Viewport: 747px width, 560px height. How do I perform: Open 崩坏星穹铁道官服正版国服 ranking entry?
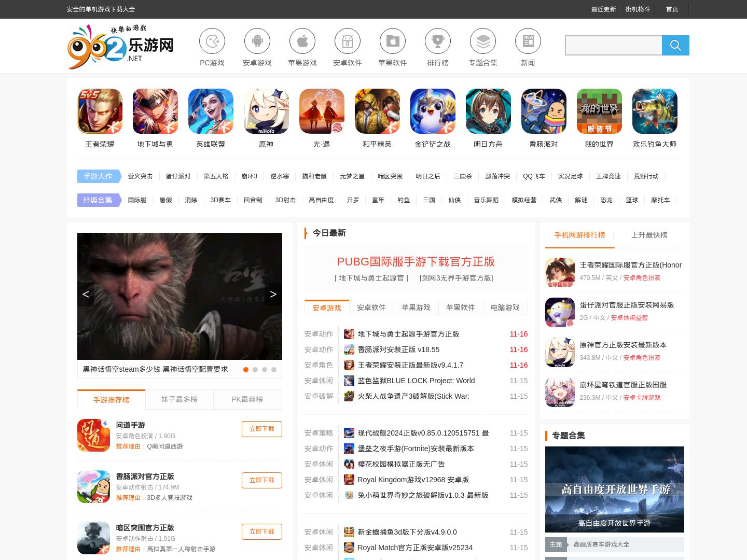pyautogui.click(x=623, y=385)
